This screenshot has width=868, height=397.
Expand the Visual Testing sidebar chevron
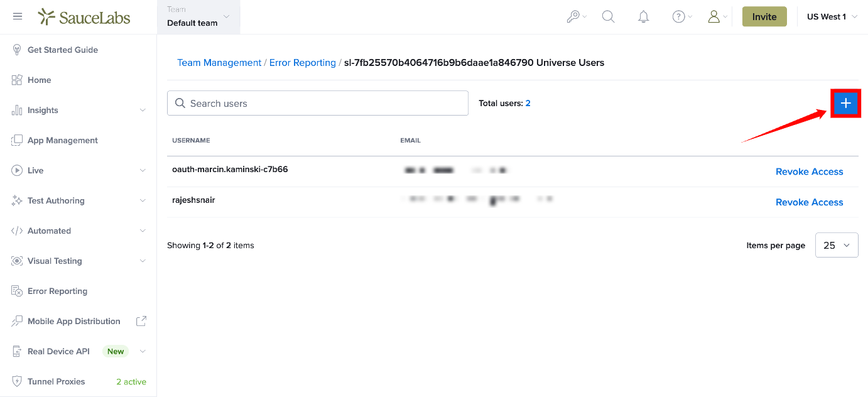point(143,261)
